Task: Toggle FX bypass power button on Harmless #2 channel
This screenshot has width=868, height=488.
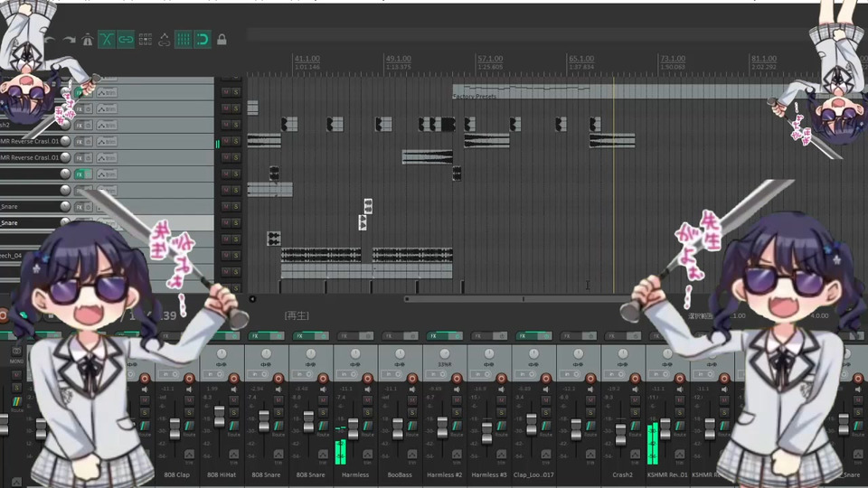Action: point(458,336)
